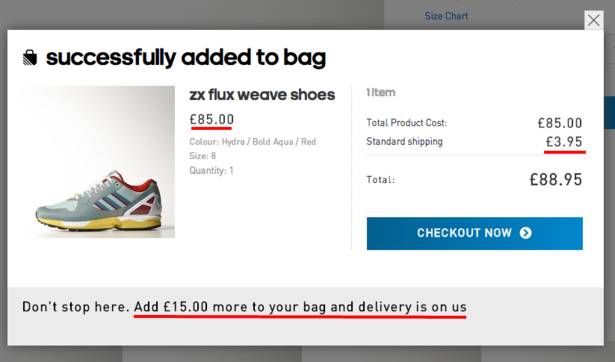Click the Size: 8 detail
The width and height of the screenshot is (615, 362).
tap(202, 156)
